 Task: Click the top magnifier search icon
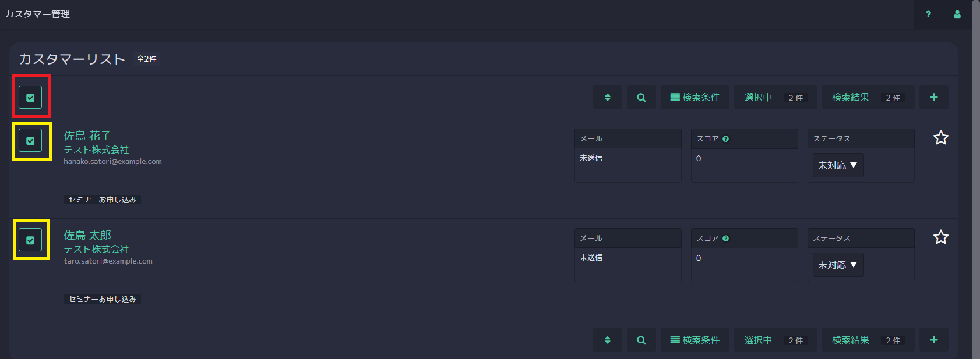pyautogui.click(x=641, y=97)
